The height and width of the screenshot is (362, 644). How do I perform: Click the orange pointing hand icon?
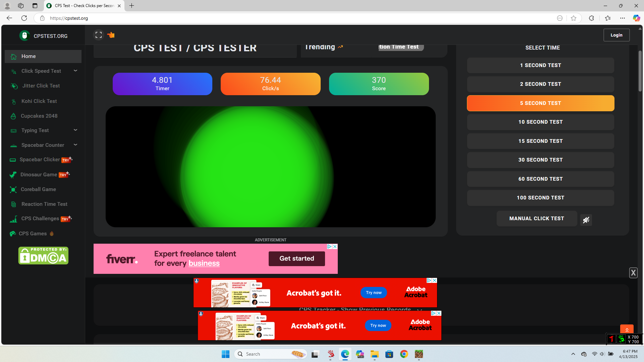click(111, 35)
